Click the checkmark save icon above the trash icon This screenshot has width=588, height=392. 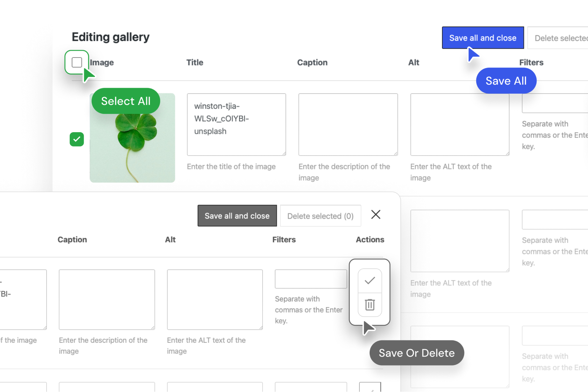[370, 281]
